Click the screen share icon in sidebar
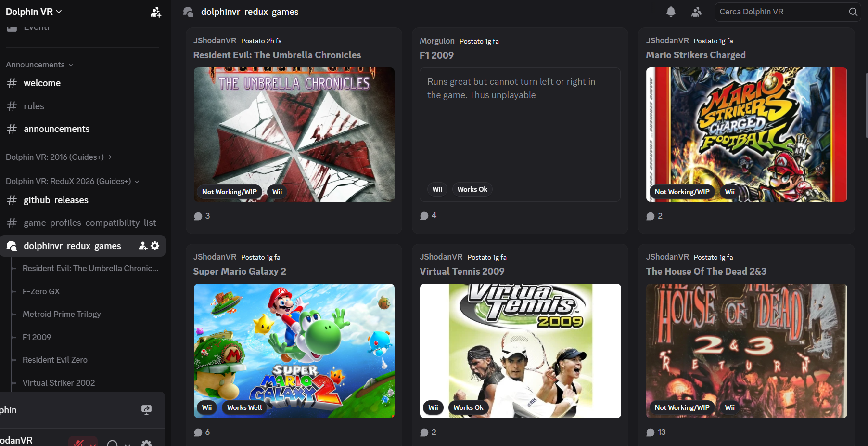The width and height of the screenshot is (868, 446). (x=146, y=410)
